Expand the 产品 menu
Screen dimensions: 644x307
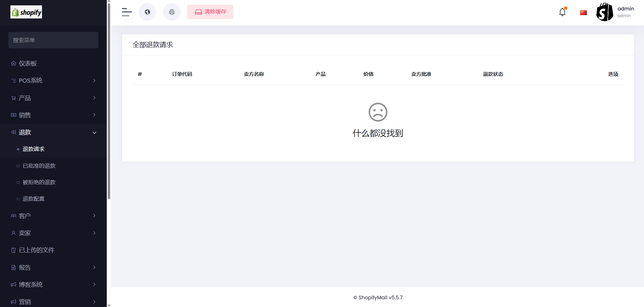pyautogui.click(x=53, y=98)
